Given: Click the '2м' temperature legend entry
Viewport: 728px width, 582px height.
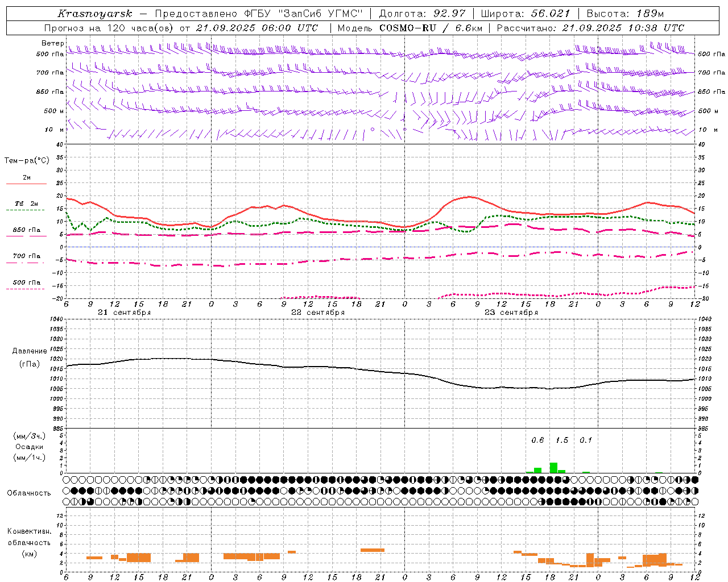Looking at the screenshot, I should (27, 177).
